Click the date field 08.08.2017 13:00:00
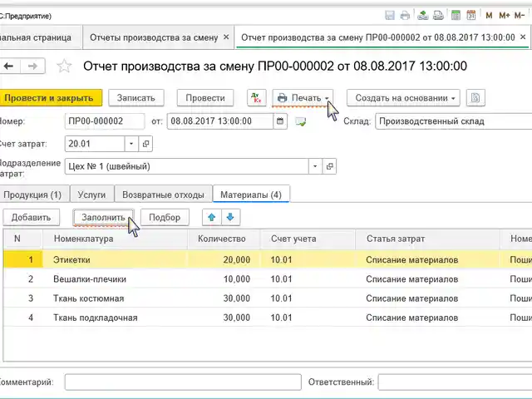This screenshot has height=399, width=532. pos(220,121)
